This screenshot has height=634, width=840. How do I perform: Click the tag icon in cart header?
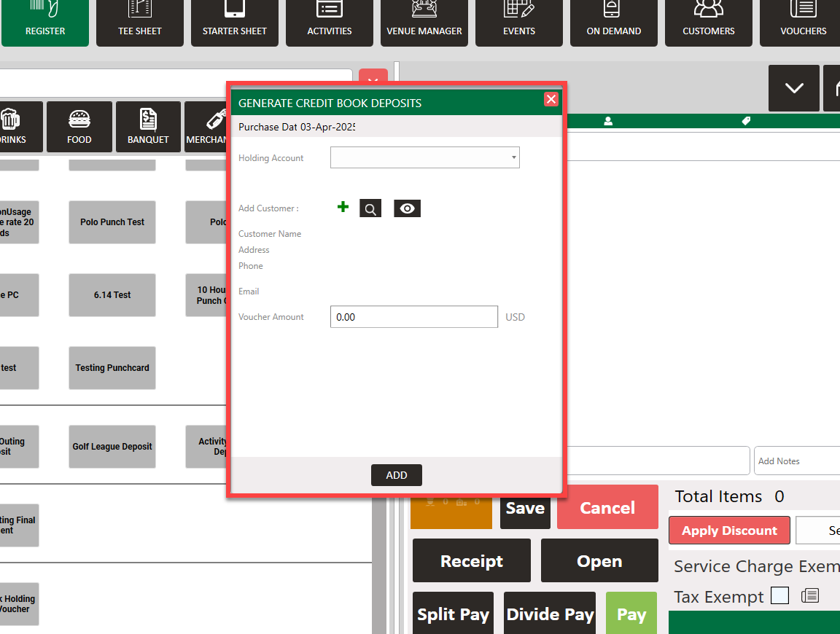(x=746, y=121)
